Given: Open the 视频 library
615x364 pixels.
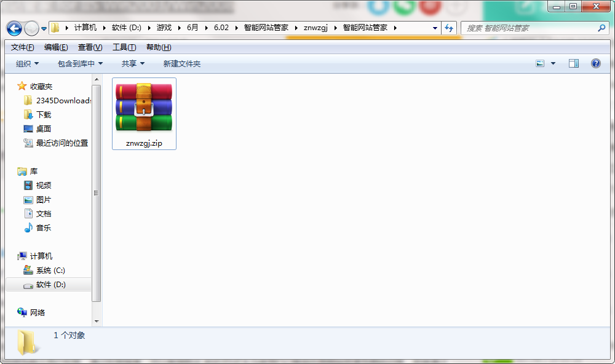Looking at the screenshot, I should coord(44,185).
